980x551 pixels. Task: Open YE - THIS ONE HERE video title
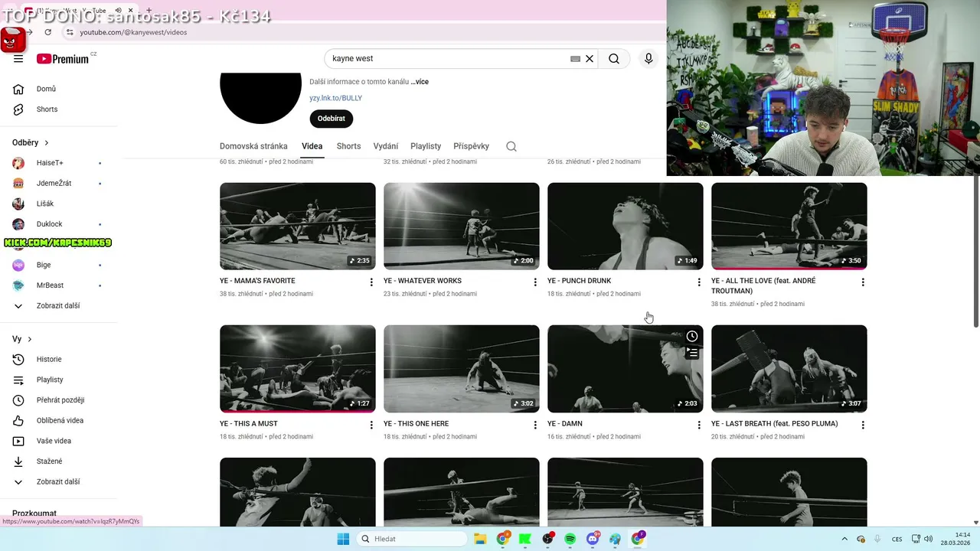416,424
